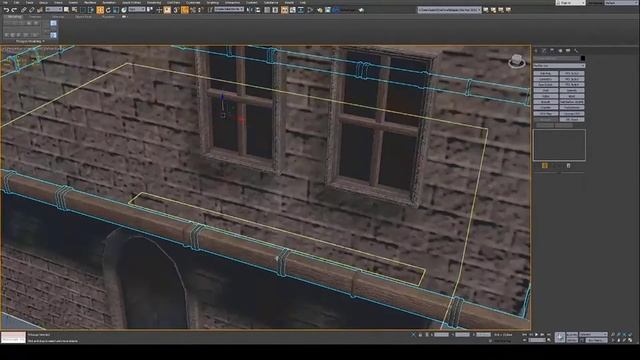Toggle the highlighted Ribbon display button
Viewport: 640px width, 360px height.
[x=284, y=10]
